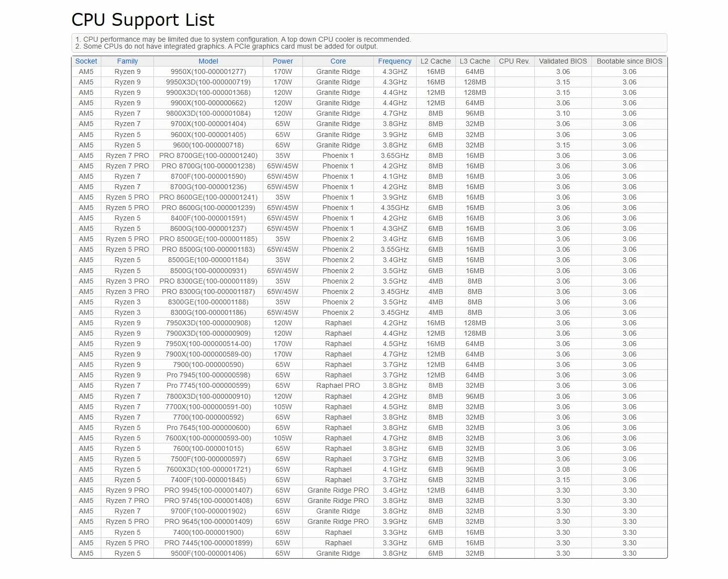The height and width of the screenshot is (579, 728).
Task: Click model PRO 8300G(100-000001187)
Action: point(208,291)
